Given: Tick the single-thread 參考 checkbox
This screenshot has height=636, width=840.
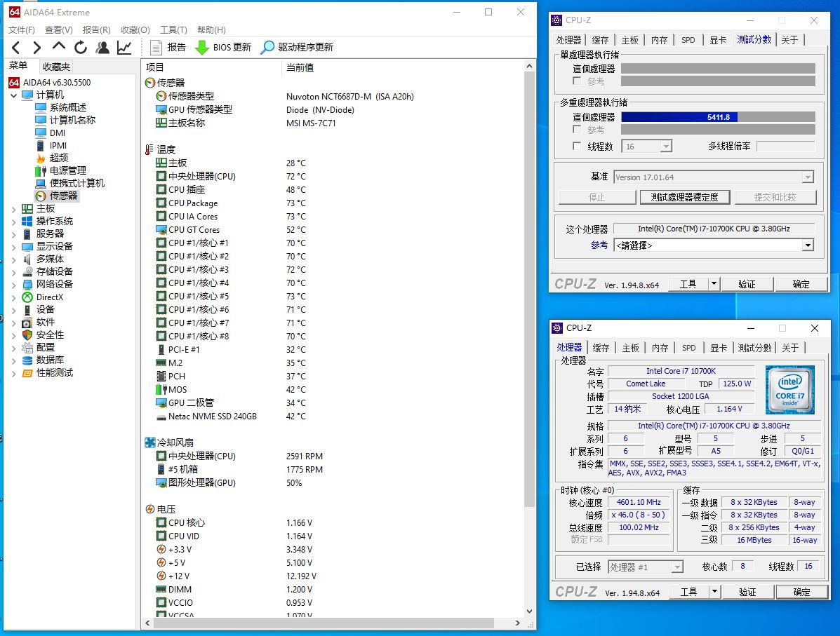Looking at the screenshot, I should click(x=577, y=81).
